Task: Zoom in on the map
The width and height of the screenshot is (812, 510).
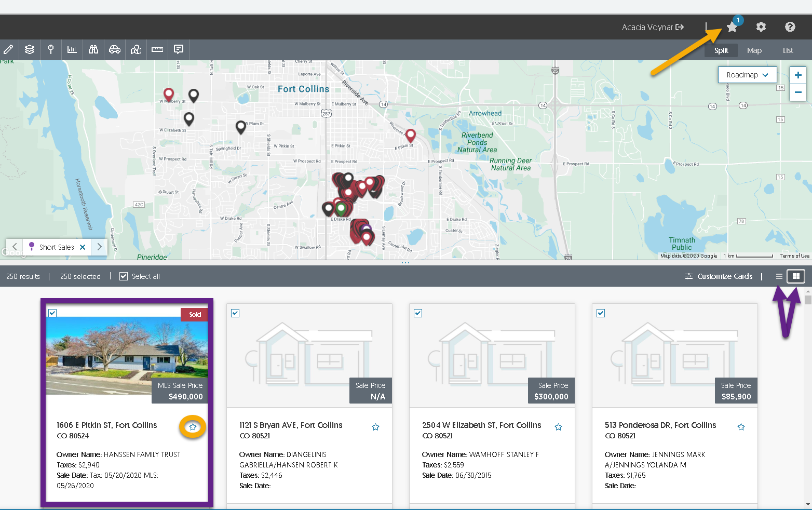Action: pyautogui.click(x=798, y=75)
